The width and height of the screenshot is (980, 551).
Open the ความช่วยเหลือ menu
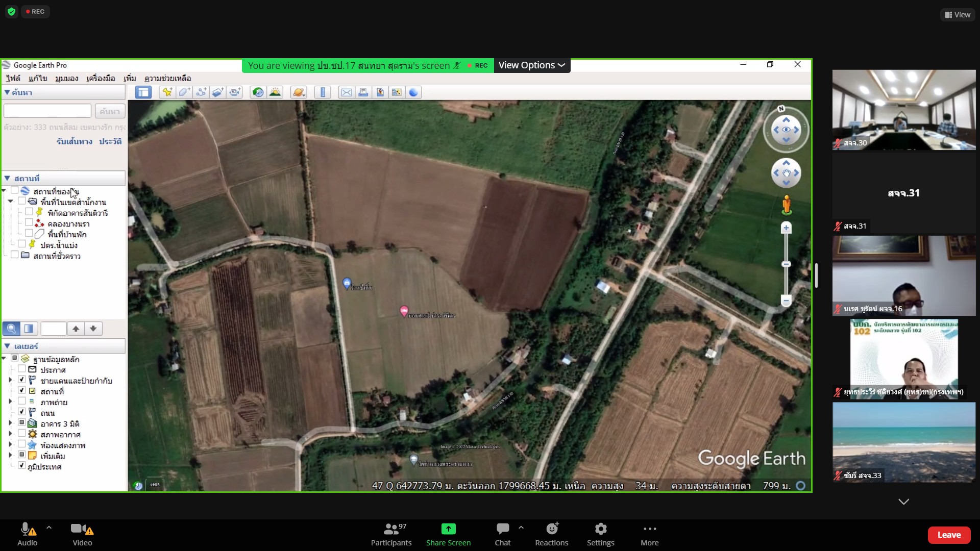point(167,78)
